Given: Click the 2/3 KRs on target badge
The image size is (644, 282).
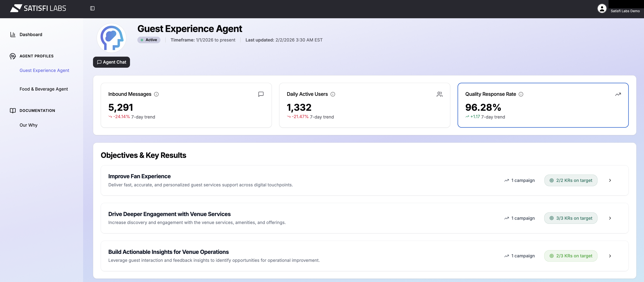Looking at the screenshot, I should (571, 256).
